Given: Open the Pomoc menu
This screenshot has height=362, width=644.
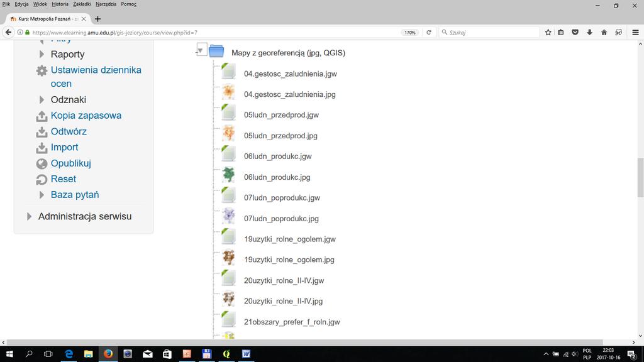Looking at the screenshot, I should tap(128, 4).
